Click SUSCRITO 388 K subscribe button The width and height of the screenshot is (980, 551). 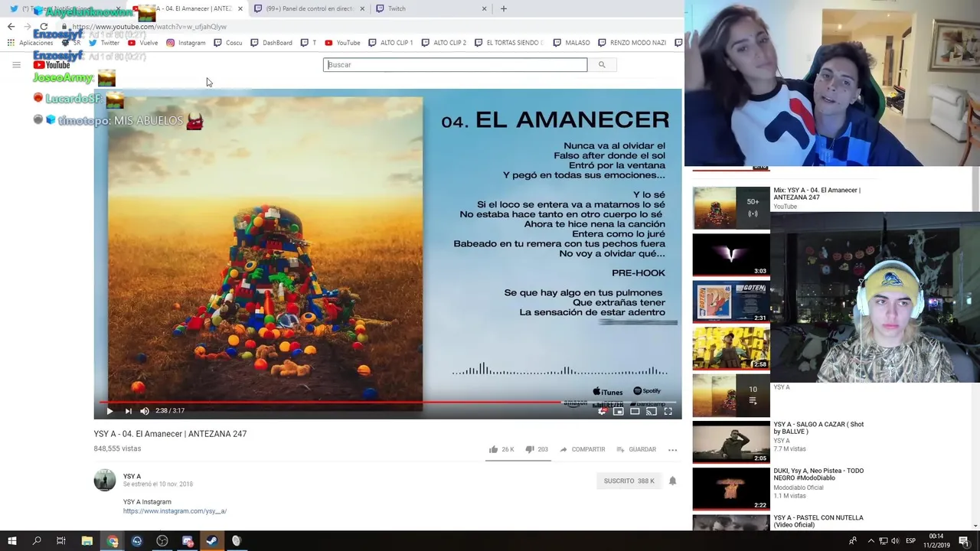click(x=629, y=481)
